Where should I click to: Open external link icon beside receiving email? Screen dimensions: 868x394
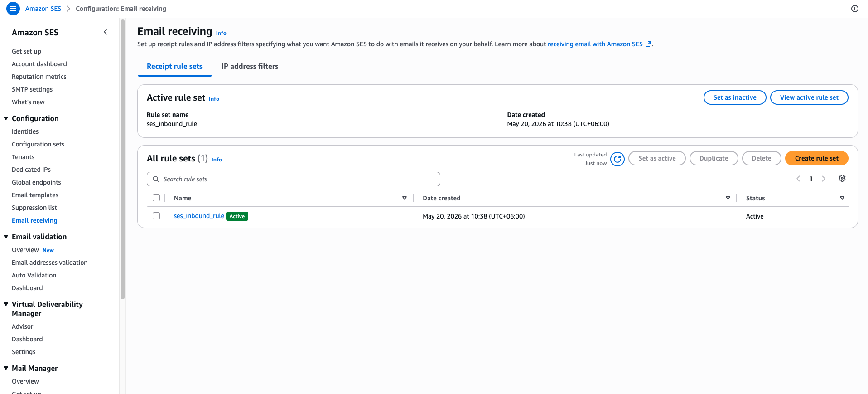point(648,44)
